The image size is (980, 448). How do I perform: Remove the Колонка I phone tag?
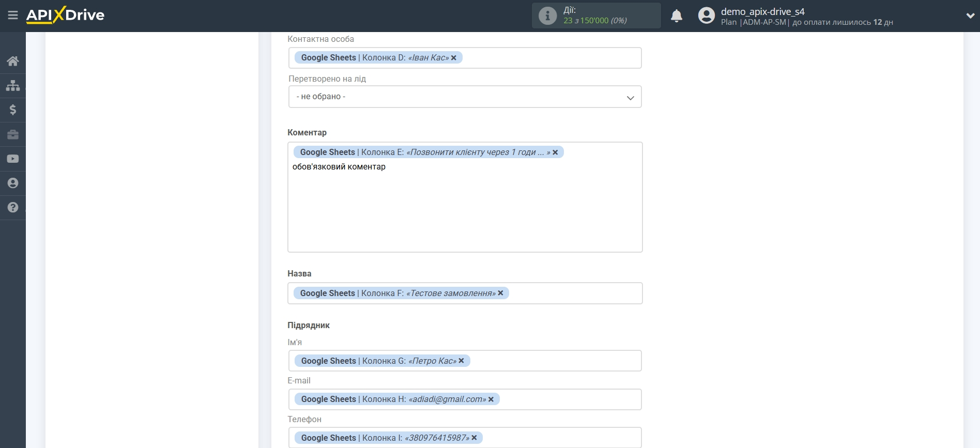474,438
